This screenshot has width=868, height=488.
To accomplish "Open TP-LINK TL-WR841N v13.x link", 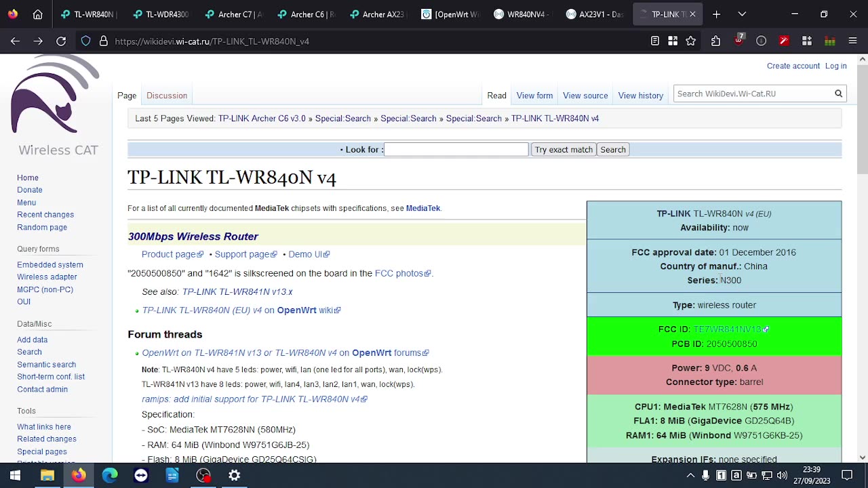I will (x=237, y=291).
